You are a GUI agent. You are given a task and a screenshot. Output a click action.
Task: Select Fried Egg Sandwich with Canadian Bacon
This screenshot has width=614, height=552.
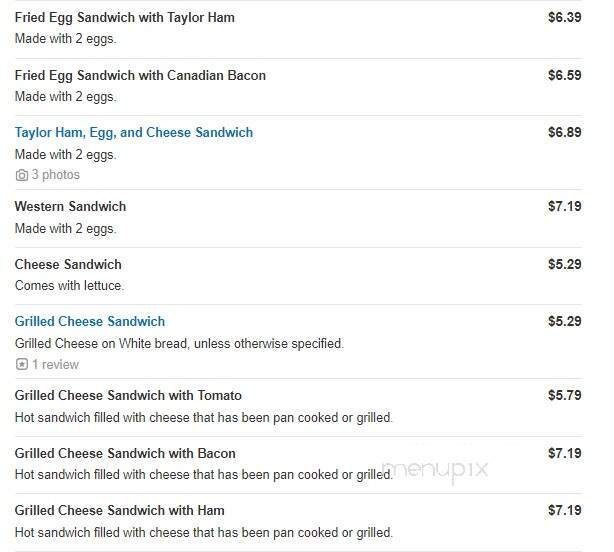140,76
